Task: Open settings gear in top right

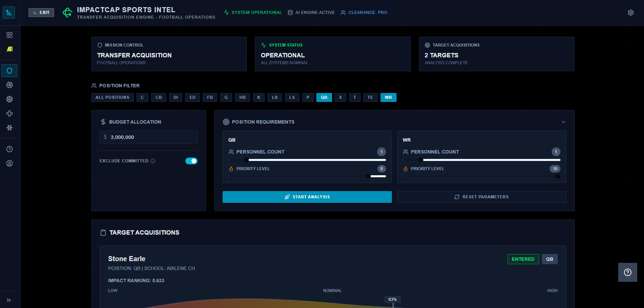Action: pos(631,13)
